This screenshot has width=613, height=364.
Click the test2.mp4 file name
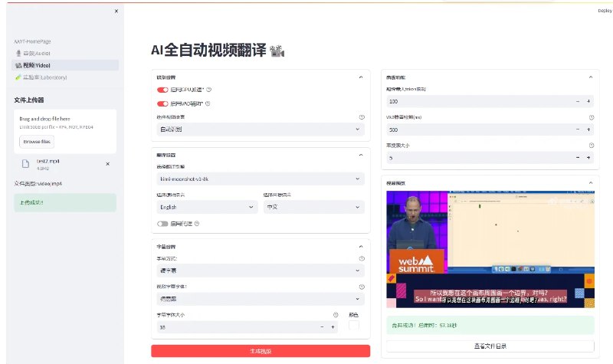tap(48, 161)
